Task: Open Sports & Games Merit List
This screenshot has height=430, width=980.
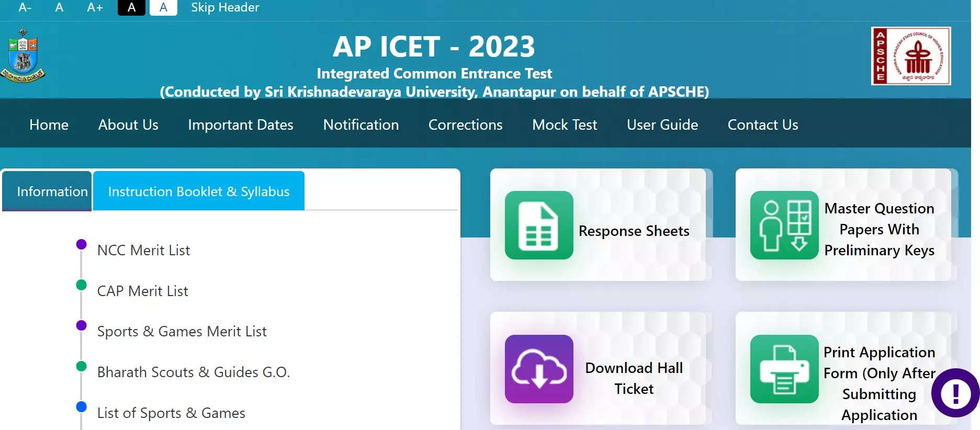Action: pyautogui.click(x=182, y=331)
